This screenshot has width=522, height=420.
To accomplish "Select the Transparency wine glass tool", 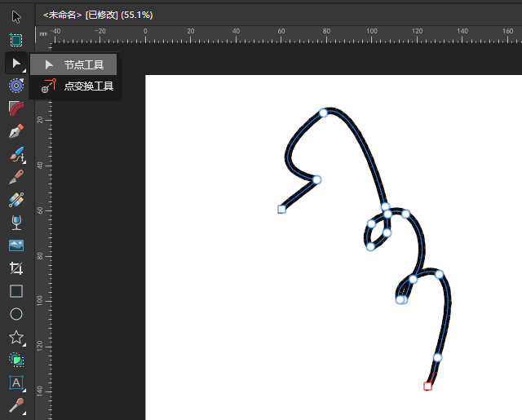I will [x=16, y=223].
